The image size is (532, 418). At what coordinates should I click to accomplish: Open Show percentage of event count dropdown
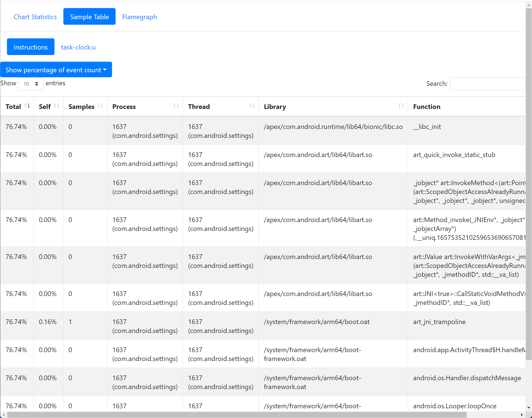56,70
